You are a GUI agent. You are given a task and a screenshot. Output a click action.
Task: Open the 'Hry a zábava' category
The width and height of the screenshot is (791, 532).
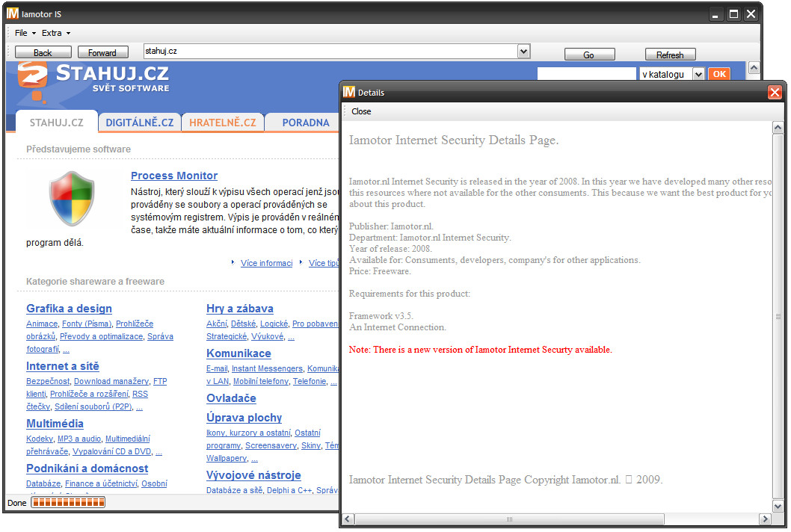point(240,309)
